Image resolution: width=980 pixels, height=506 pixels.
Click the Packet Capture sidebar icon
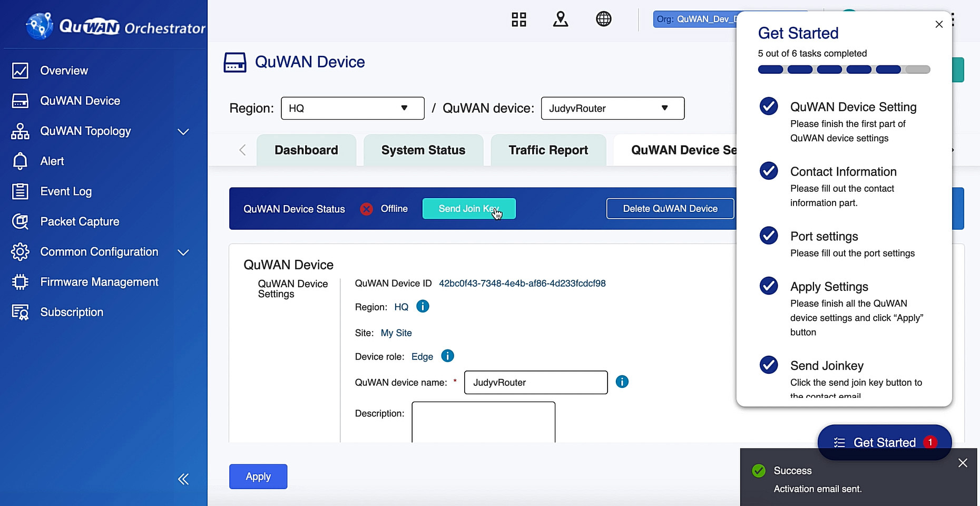20,221
